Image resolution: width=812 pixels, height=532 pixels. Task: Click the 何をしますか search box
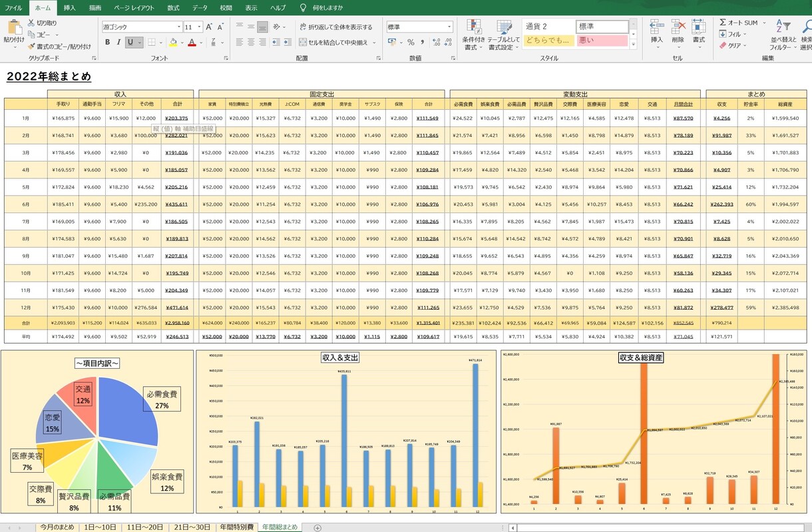(327, 8)
